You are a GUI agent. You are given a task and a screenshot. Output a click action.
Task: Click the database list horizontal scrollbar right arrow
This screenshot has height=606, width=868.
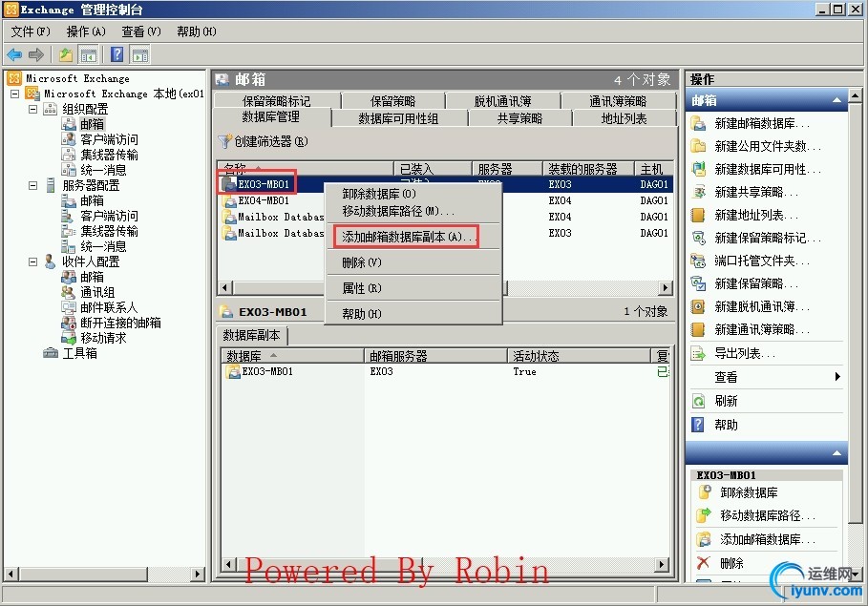coord(666,288)
